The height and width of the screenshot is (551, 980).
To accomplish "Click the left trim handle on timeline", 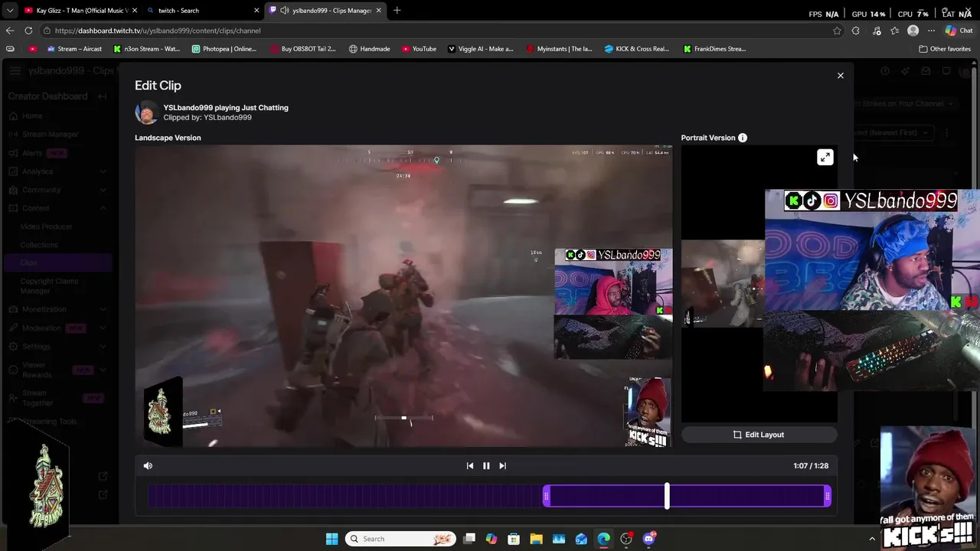I will coord(546,497).
